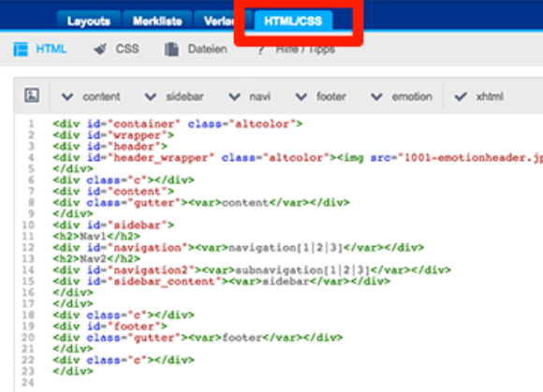
Task: Insert the content placeholder button
Action: pos(101,96)
